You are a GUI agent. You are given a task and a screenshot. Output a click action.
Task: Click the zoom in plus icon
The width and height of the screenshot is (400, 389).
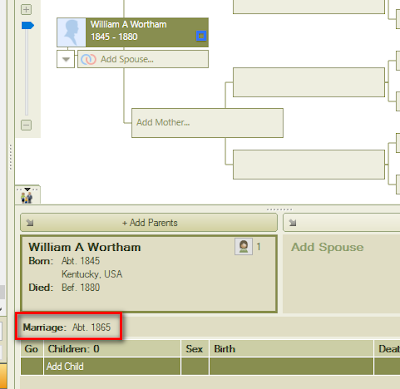pos(27,9)
